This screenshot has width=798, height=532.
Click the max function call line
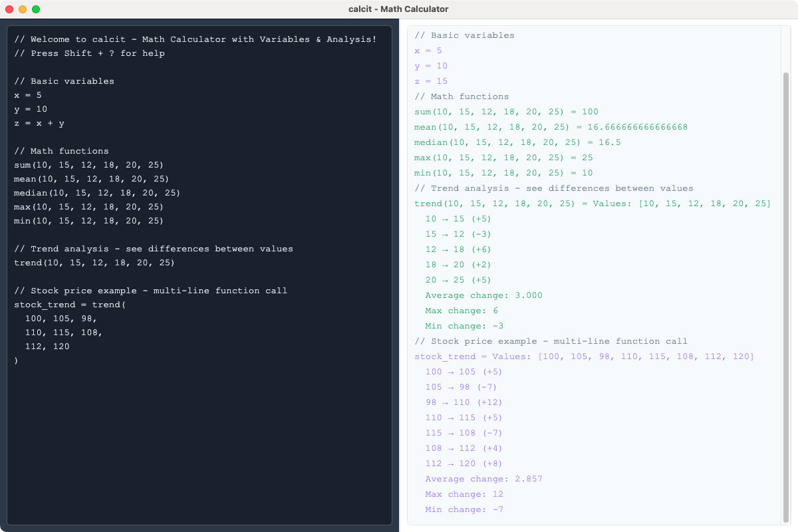[88, 206]
